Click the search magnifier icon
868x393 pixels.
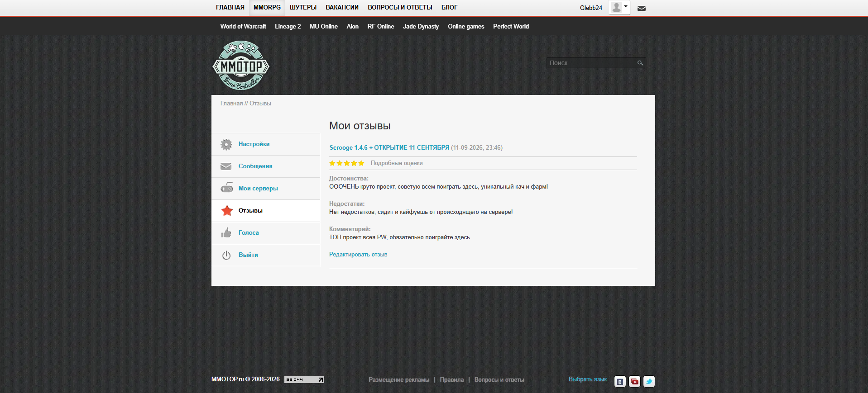click(640, 63)
